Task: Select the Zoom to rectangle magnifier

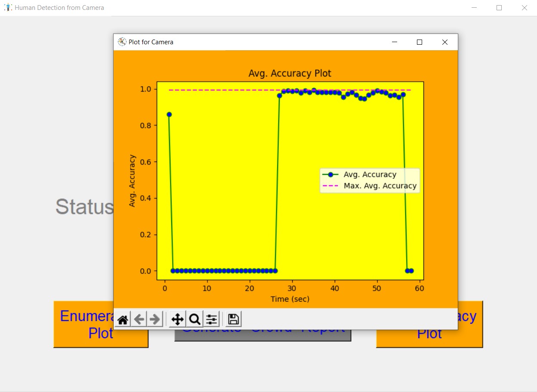Action: [x=194, y=319]
